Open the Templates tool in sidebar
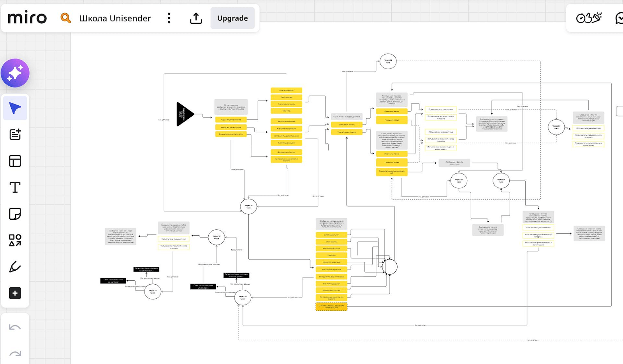The height and width of the screenshot is (364, 623). (15, 135)
